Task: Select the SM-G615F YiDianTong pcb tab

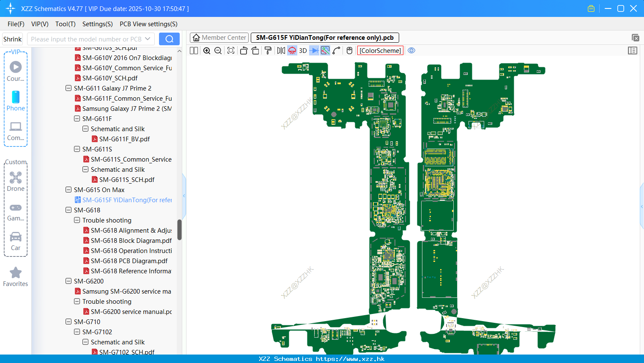Action: click(x=325, y=38)
